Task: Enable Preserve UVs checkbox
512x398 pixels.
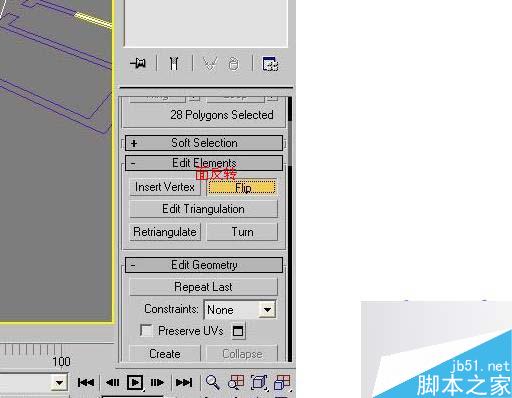Action: (146, 331)
